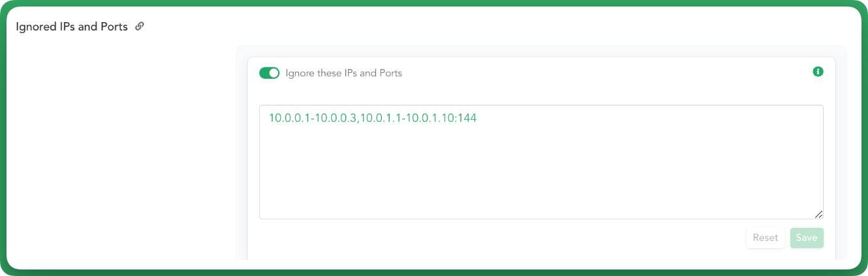The width and height of the screenshot is (868, 276).
Task: Click after port number 144
Action: click(x=478, y=118)
